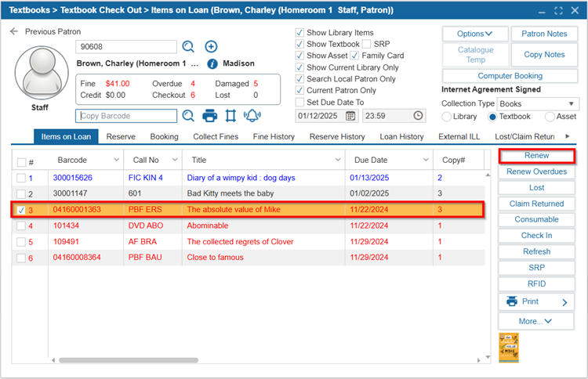Expand the More... button
The width and height of the screenshot is (588, 379).
coord(536,321)
